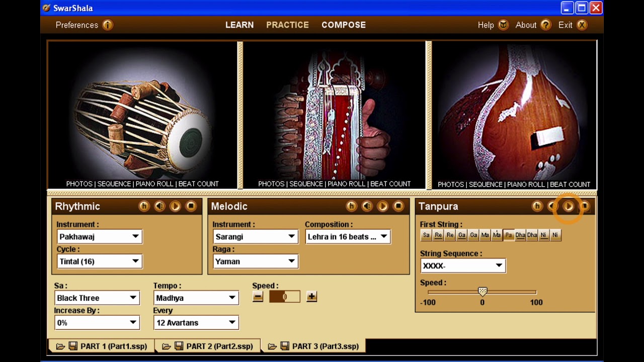Open Melodic Instrument dropdown showing Sarangi
Viewport: 644px width, 362px height.
255,236
